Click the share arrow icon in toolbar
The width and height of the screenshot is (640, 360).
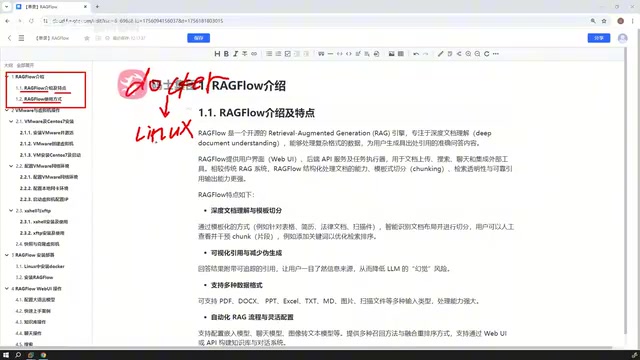459,54
